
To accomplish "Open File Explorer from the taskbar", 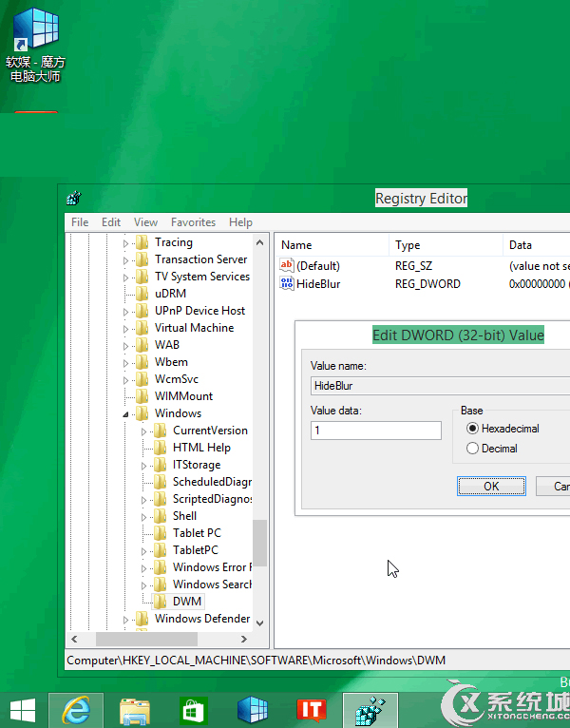I will point(135,711).
